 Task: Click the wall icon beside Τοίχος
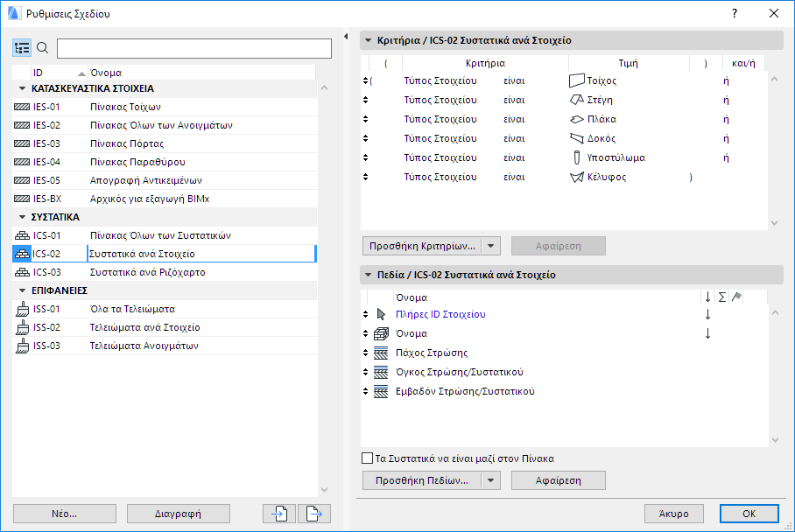[x=577, y=80]
